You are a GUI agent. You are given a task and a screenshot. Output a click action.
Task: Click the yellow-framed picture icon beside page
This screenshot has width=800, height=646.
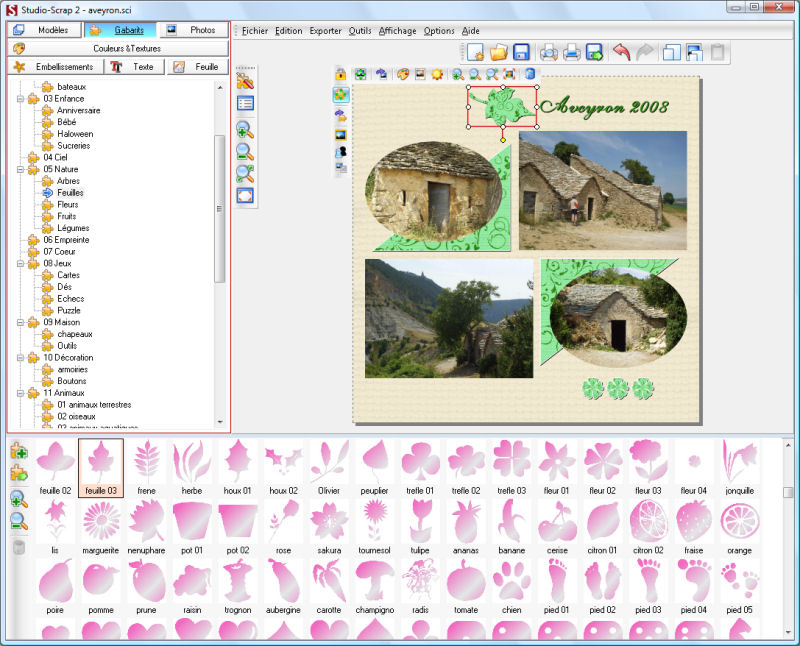pyautogui.click(x=341, y=135)
